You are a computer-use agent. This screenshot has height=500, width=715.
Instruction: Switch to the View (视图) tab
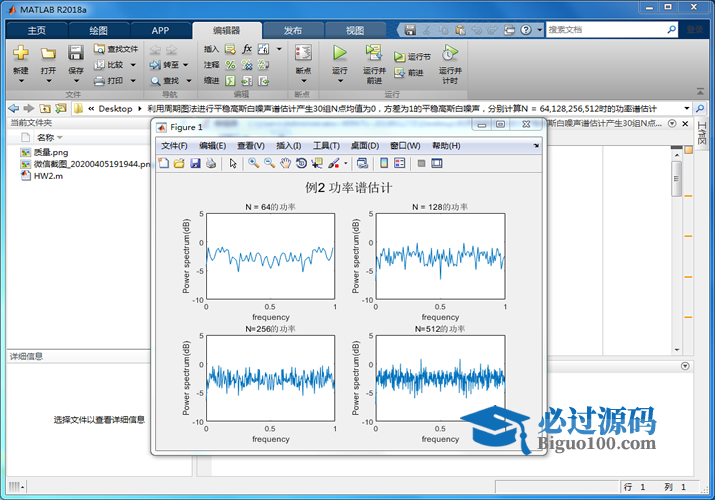point(355,31)
